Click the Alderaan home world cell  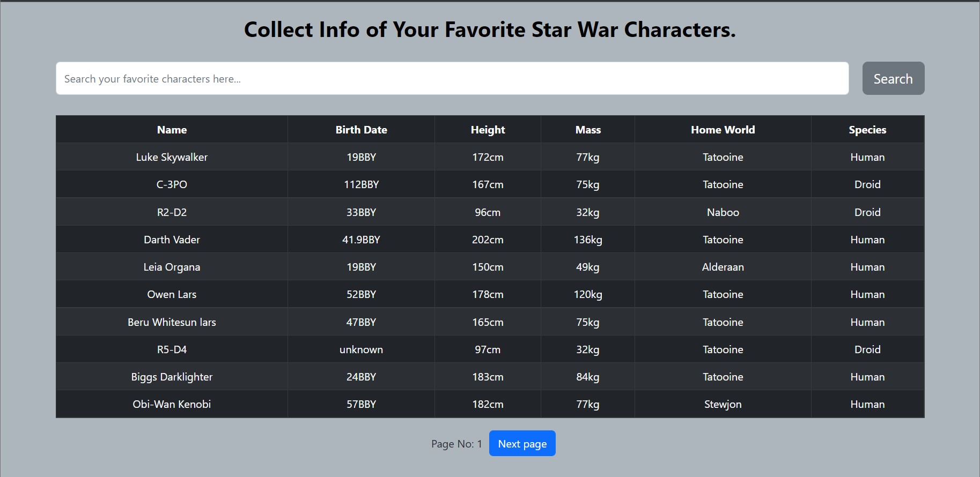pyautogui.click(x=723, y=267)
